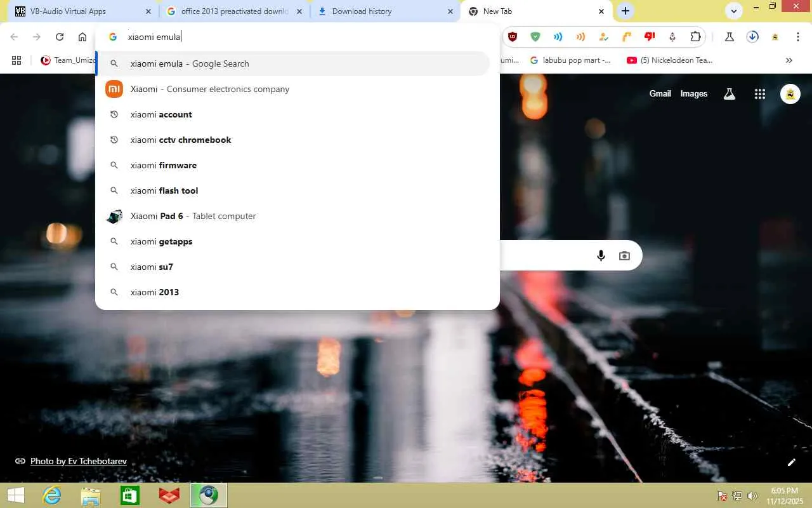Click the orange curved-arrow extension icon
Viewport: 812px width, 508px height.
point(627,37)
